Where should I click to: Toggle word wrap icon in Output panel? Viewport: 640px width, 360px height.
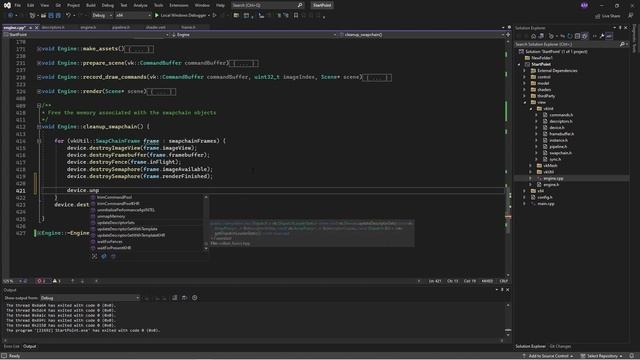[x=184, y=298]
